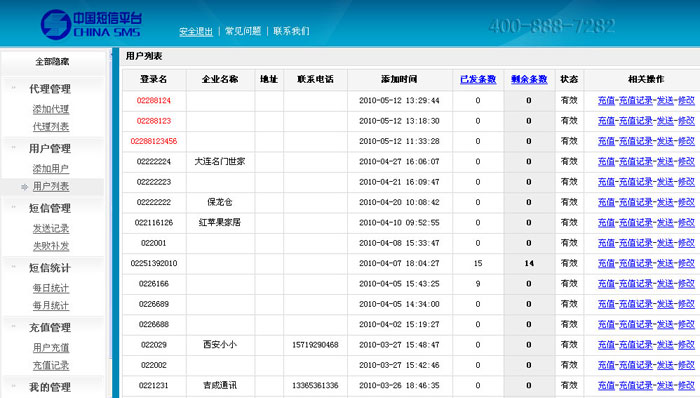
Task: Click 发送 for user 022001
Action: click(665, 243)
